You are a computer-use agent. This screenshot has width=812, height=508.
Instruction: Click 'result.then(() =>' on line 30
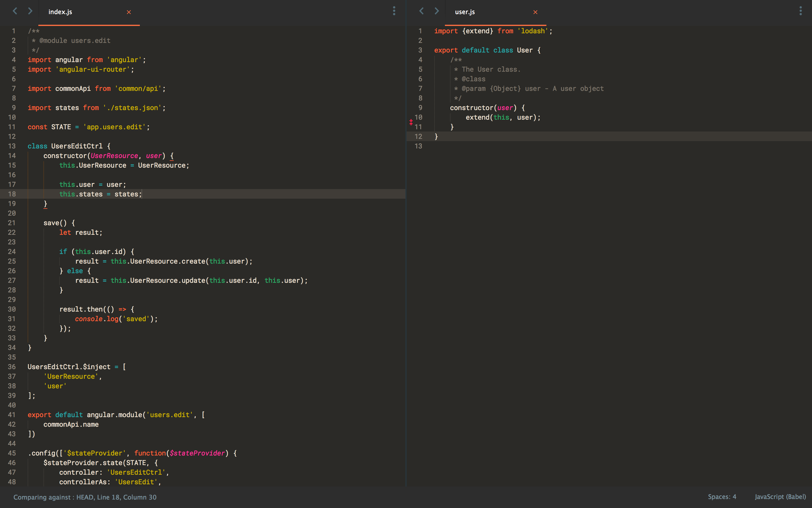pos(93,309)
